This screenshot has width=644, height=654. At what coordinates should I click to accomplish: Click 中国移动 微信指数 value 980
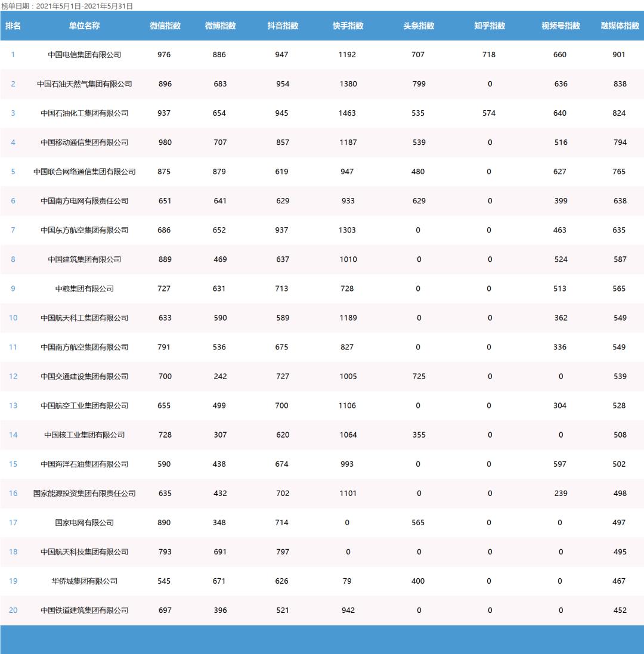(x=165, y=142)
